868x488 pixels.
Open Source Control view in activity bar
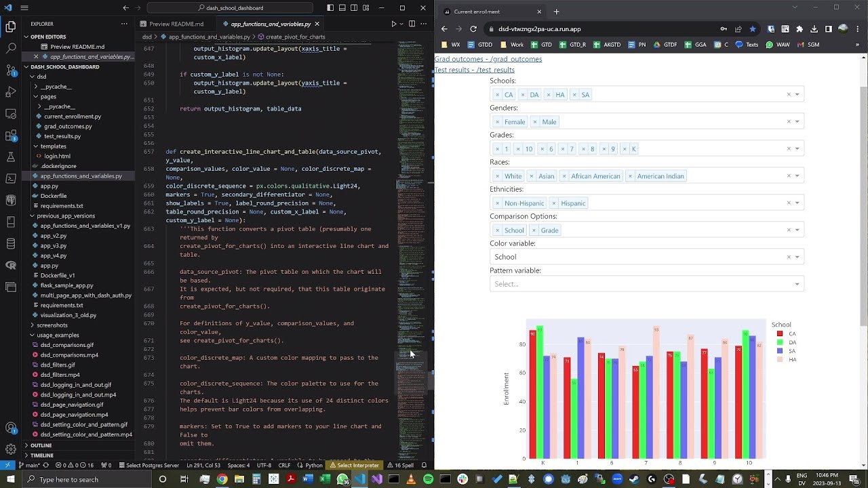click(11, 70)
